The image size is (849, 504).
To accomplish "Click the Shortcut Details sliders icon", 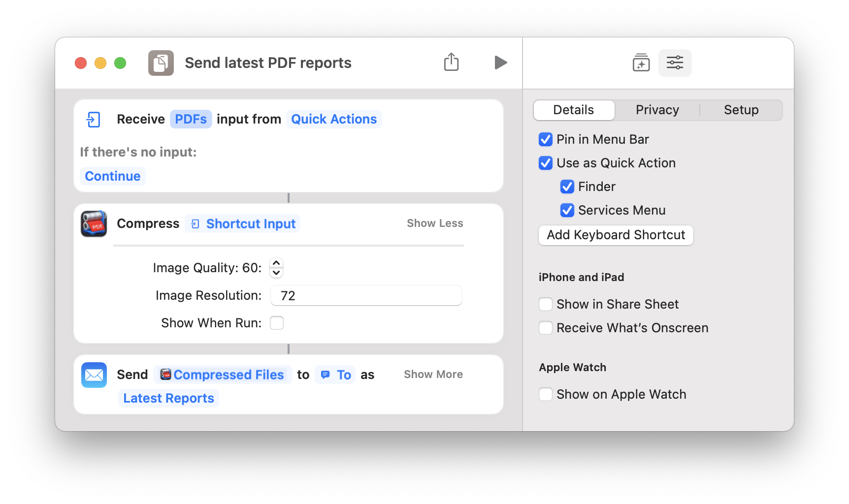I will click(x=675, y=63).
